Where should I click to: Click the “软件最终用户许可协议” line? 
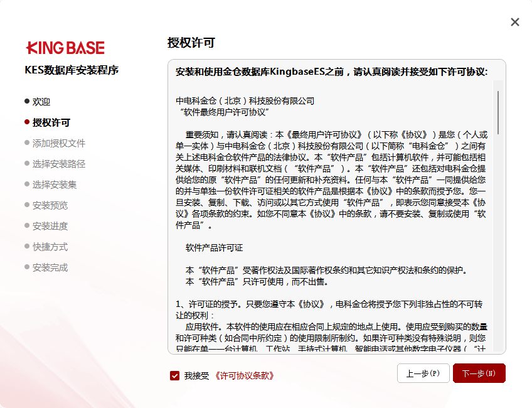tap(225, 112)
